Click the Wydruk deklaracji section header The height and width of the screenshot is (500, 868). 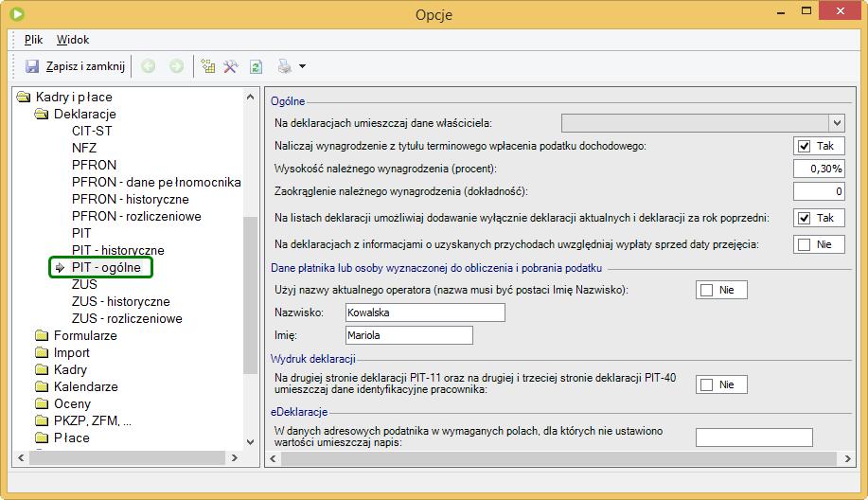[312, 359]
